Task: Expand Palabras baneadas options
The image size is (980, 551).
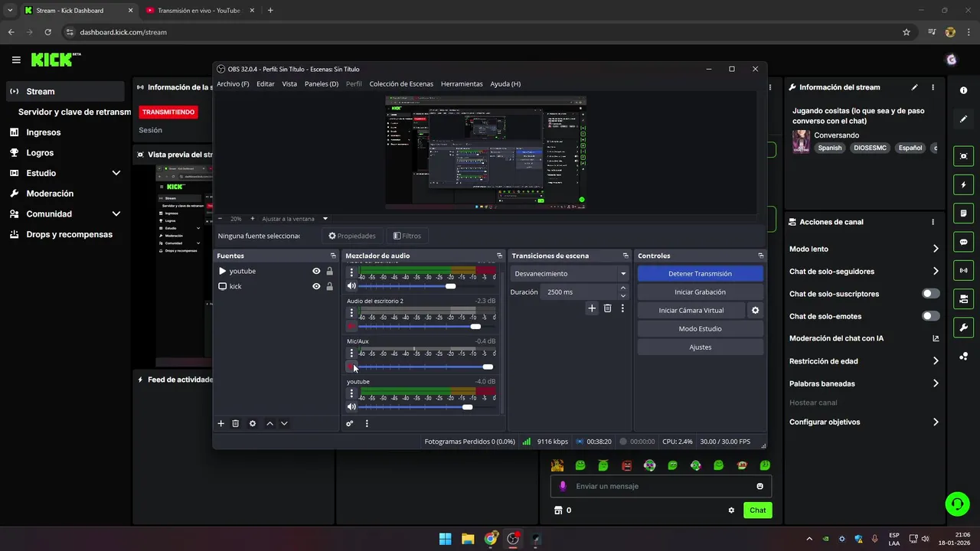Action: 936,383
